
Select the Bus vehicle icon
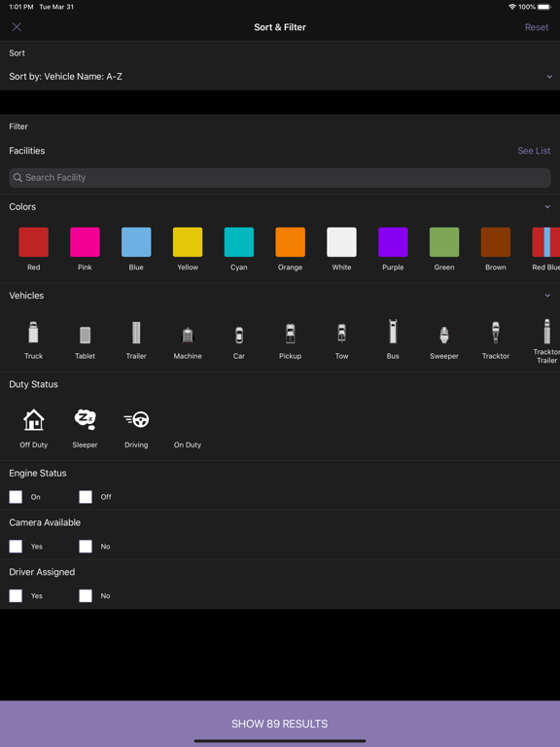(x=393, y=332)
